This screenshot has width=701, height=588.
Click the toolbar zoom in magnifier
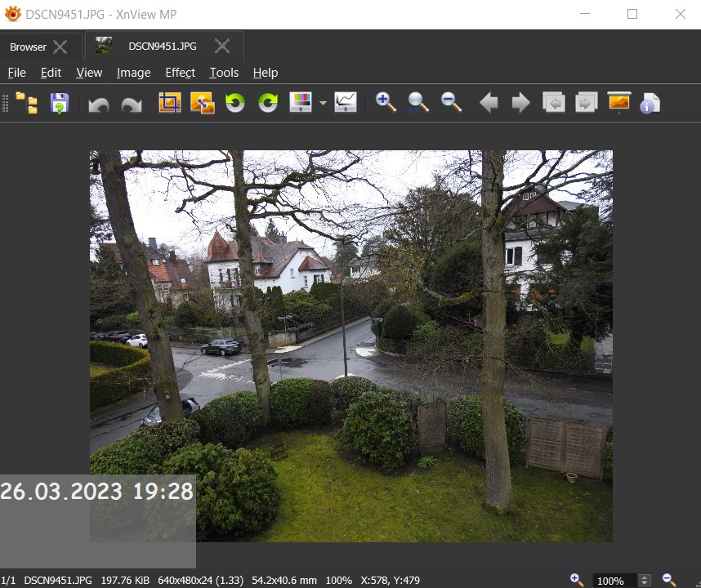[386, 103]
